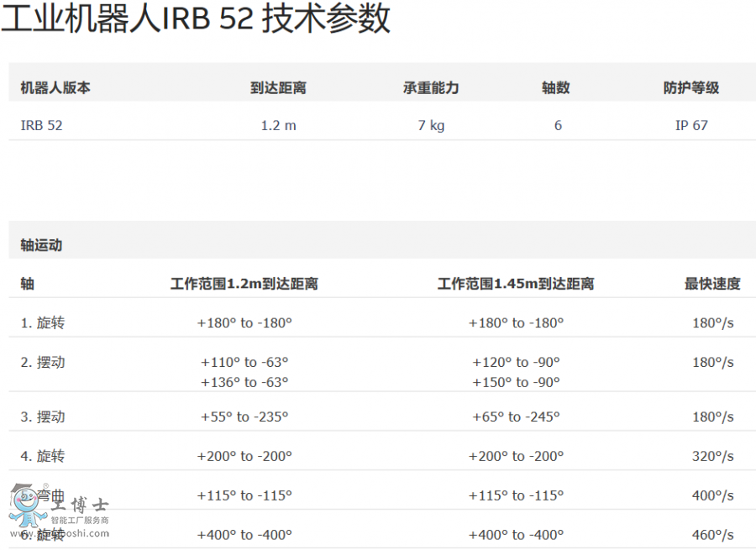Click the row label 3. 摆动
The image size is (756, 550).
(x=43, y=416)
